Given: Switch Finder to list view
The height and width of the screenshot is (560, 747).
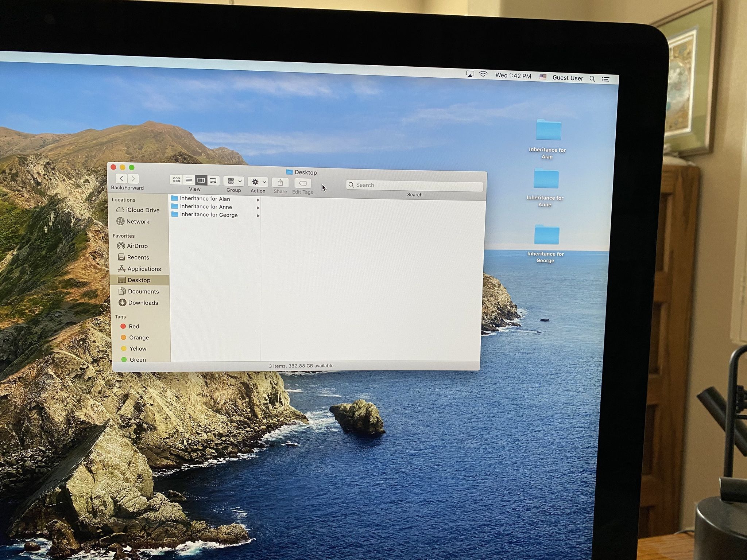Looking at the screenshot, I should point(189,180).
